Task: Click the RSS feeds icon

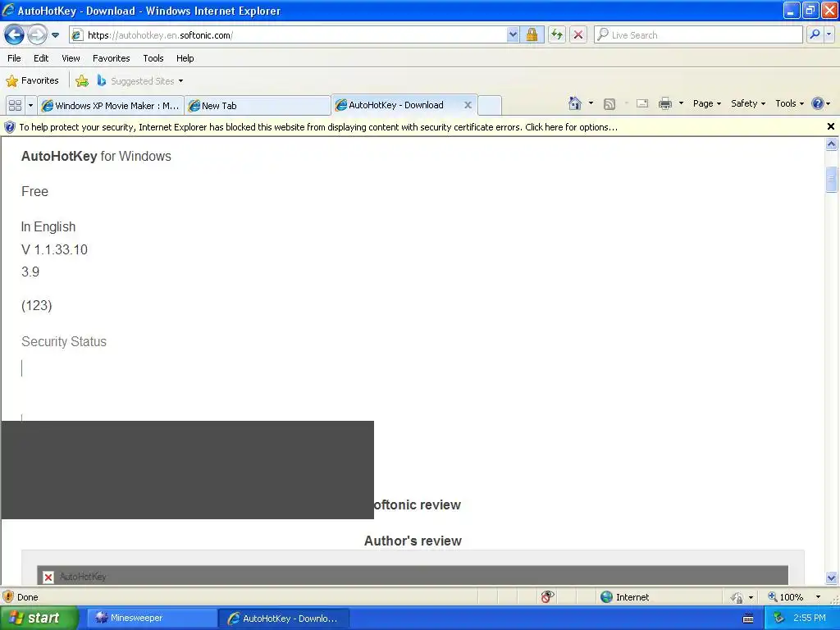Action: [x=609, y=104]
